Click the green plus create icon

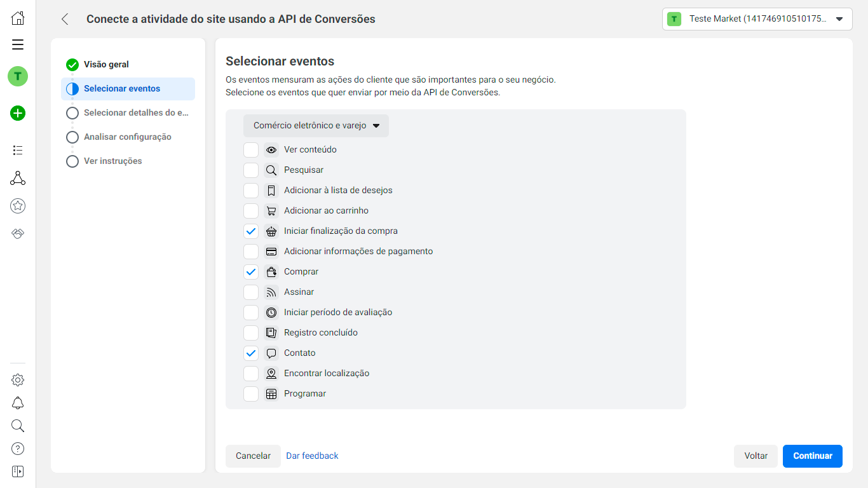tap(18, 114)
